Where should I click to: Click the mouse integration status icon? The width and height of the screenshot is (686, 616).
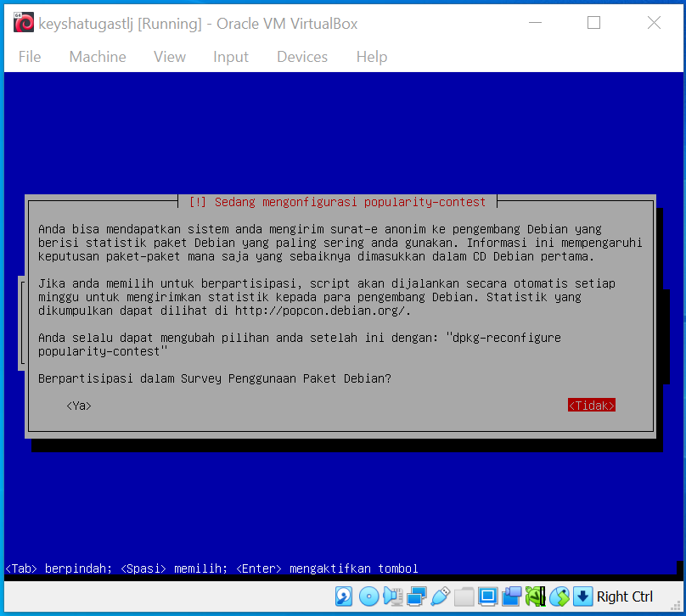559,596
